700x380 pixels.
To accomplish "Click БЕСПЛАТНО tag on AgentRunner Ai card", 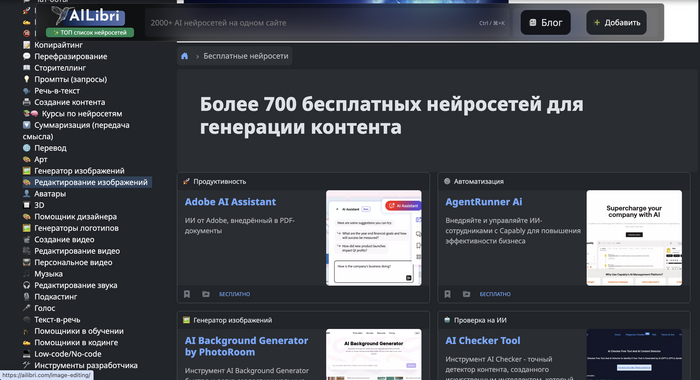I will (495, 294).
